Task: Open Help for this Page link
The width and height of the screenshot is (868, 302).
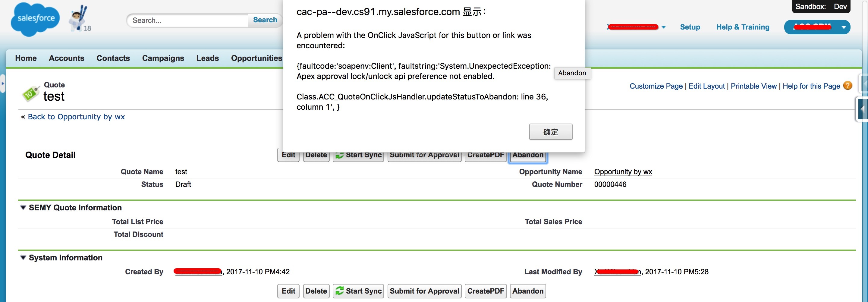Action: [811, 86]
